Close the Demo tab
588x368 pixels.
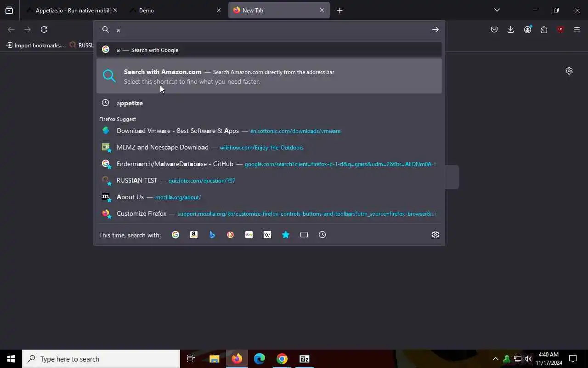click(x=219, y=10)
